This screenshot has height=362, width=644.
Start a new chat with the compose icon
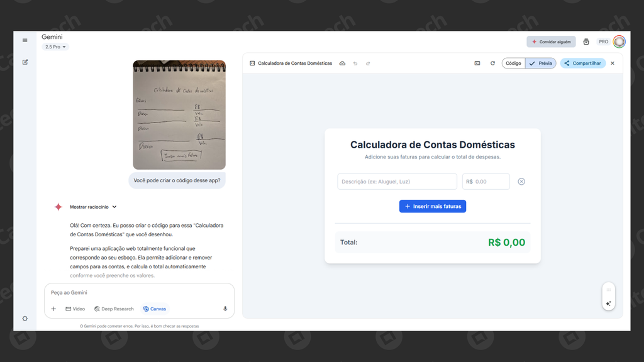point(25,62)
